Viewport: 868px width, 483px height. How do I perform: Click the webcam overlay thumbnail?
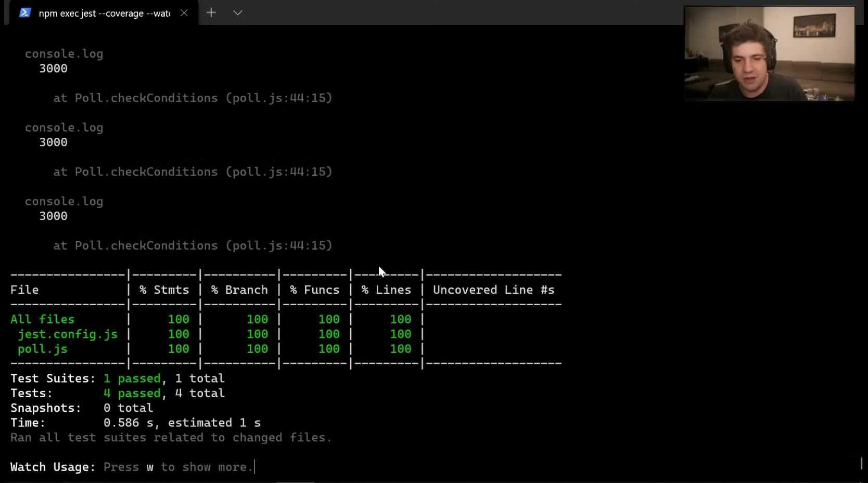coord(769,53)
